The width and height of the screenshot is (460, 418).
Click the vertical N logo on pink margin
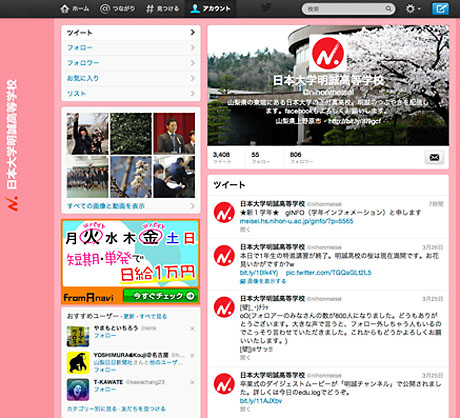pyautogui.click(x=12, y=204)
